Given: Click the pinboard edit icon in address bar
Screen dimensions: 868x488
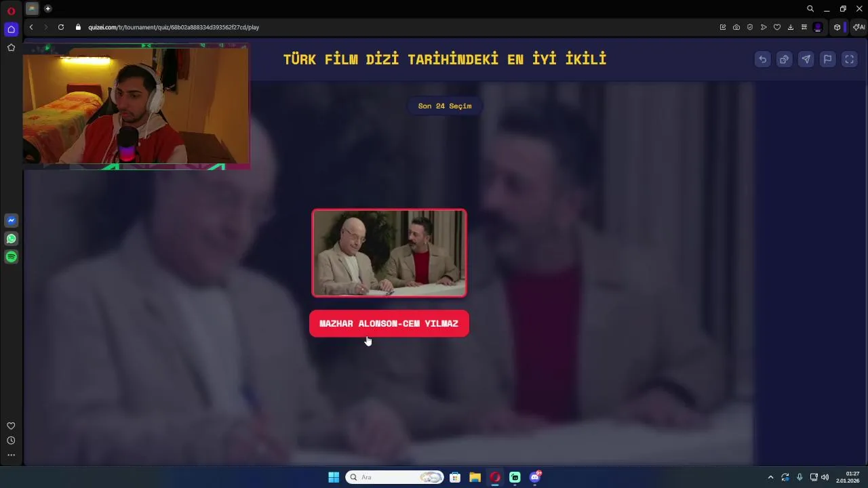Looking at the screenshot, I should click(723, 27).
